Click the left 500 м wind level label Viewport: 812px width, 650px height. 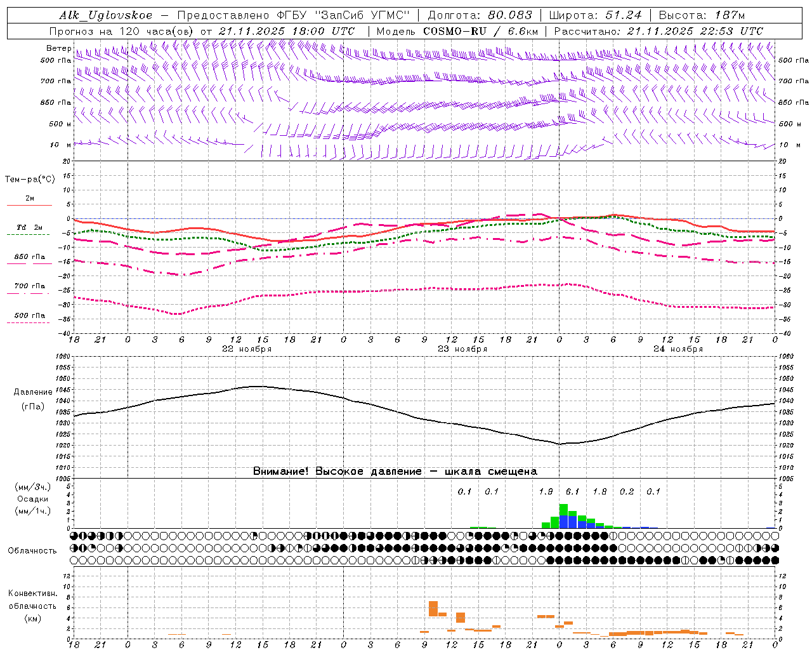[60, 124]
